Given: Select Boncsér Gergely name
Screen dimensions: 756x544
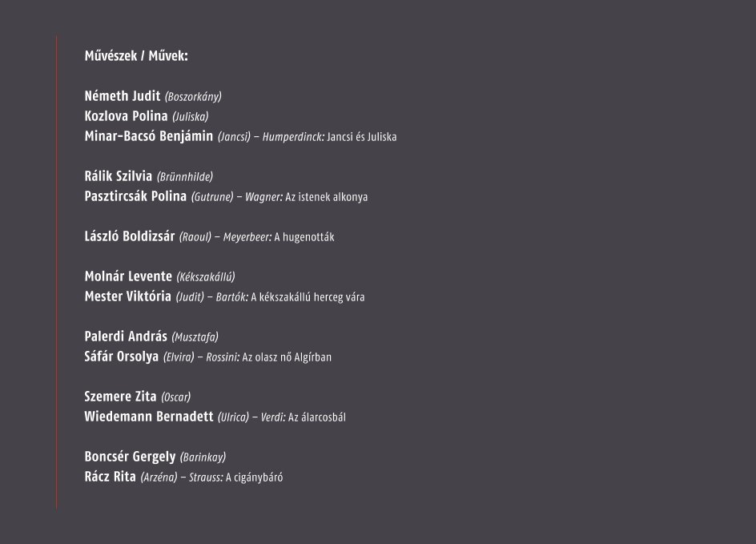Looking at the screenshot, I should [x=131, y=456].
